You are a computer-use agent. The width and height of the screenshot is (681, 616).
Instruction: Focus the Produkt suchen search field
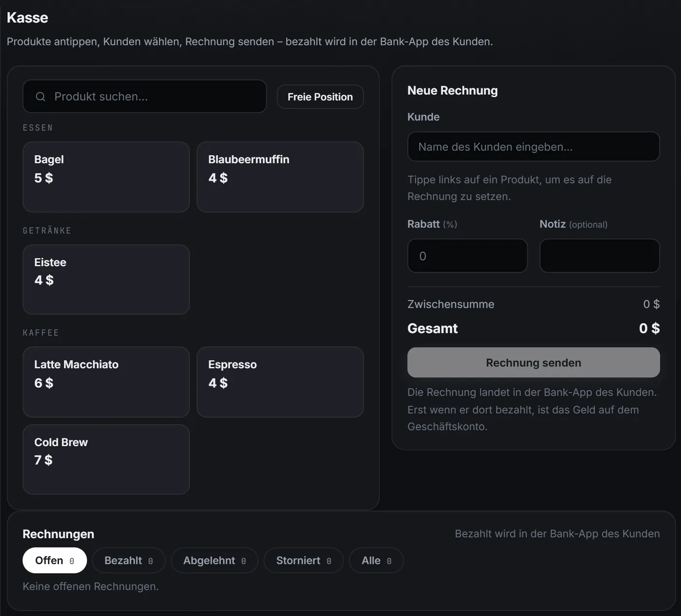144,96
